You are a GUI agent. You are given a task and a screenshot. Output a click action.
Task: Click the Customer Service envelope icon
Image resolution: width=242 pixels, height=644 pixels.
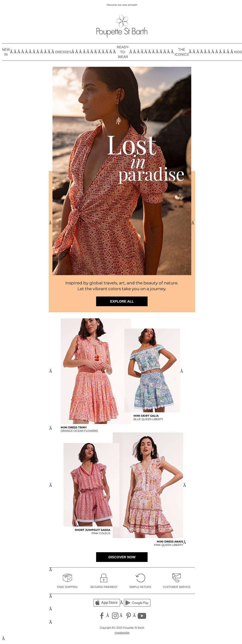click(x=176, y=578)
